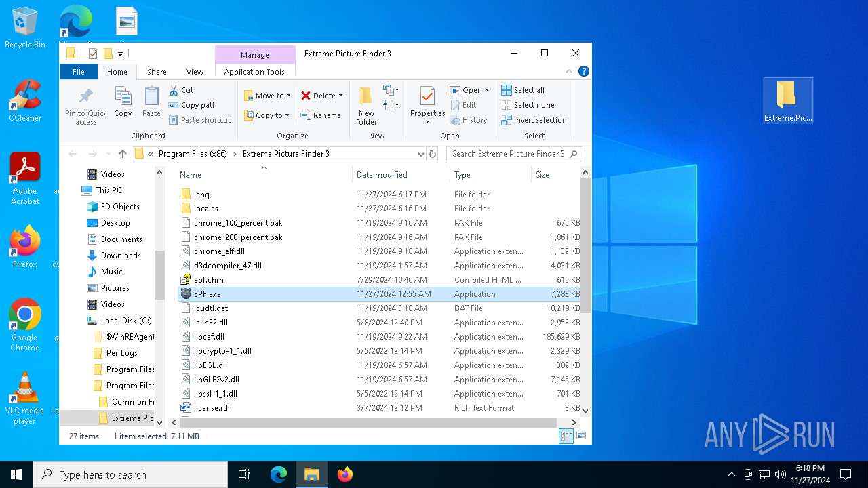Image resolution: width=868 pixels, height=488 pixels.
Task: Click Copy path in the Clipboard group
Action: 193,105
